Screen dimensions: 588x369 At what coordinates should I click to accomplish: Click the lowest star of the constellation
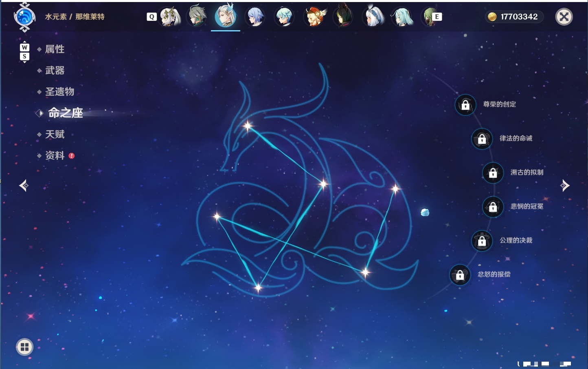point(258,288)
